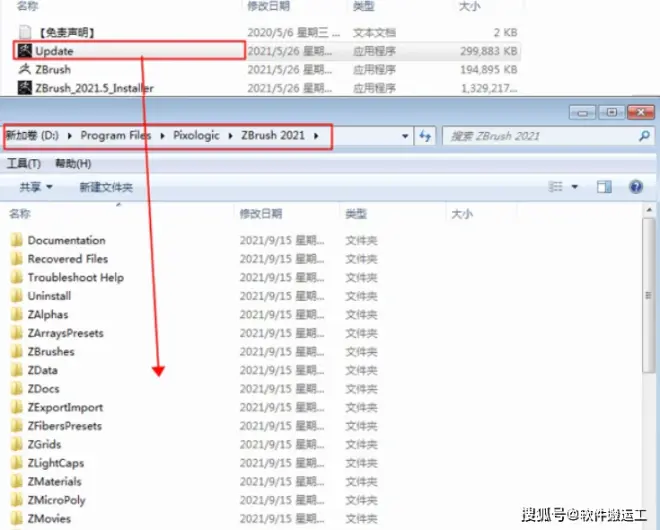Select the Uninstall folder icon
Screen dimensions: 660x530
click(x=17, y=296)
